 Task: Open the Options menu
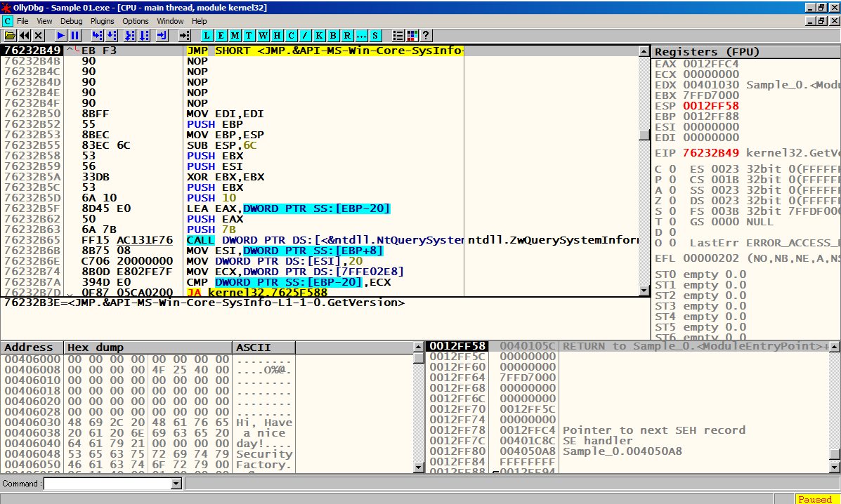click(135, 21)
